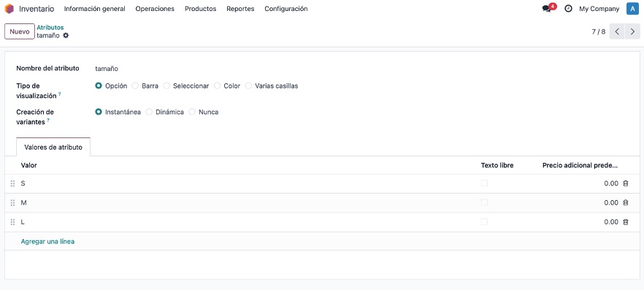Click the Texto libre column header

click(x=497, y=165)
